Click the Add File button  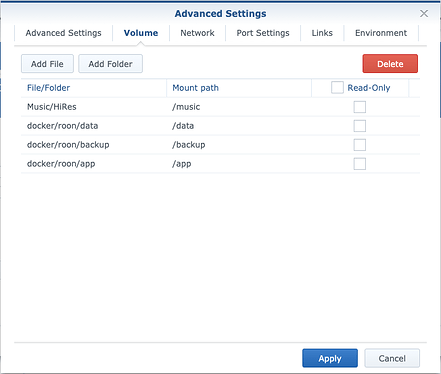(47, 64)
